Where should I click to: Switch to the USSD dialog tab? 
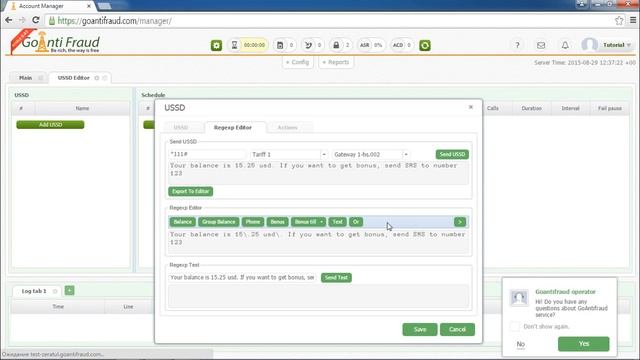181,127
